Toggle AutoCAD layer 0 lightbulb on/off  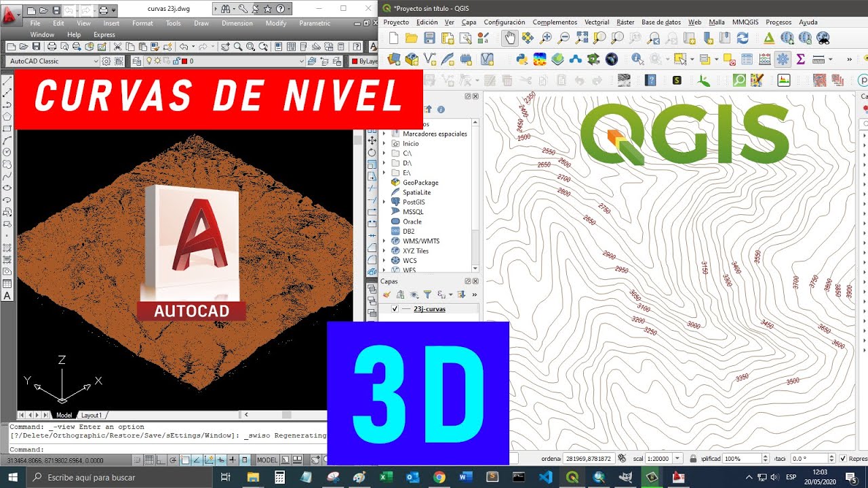pyautogui.click(x=149, y=61)
